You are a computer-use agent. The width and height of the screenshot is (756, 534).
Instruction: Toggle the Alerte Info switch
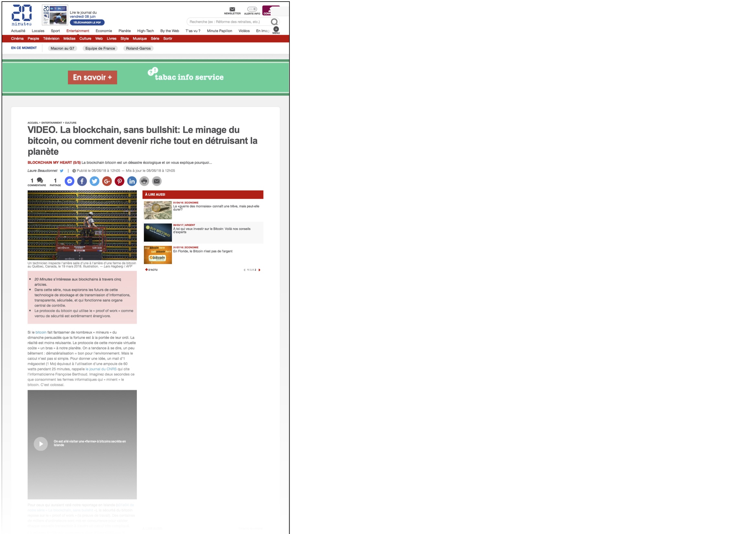coord(252,9)
